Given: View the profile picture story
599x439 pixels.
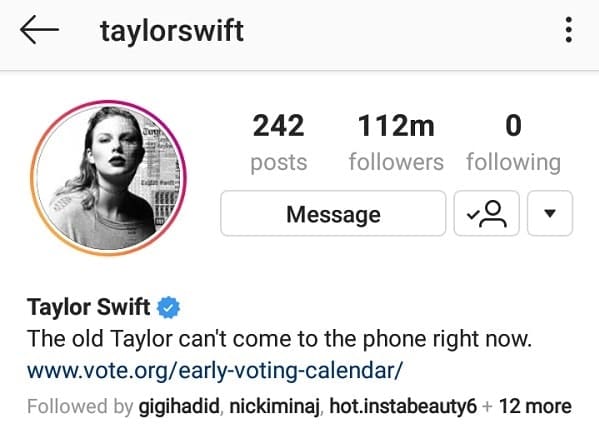Looking at the screenshot, I should tap(108, 178).
